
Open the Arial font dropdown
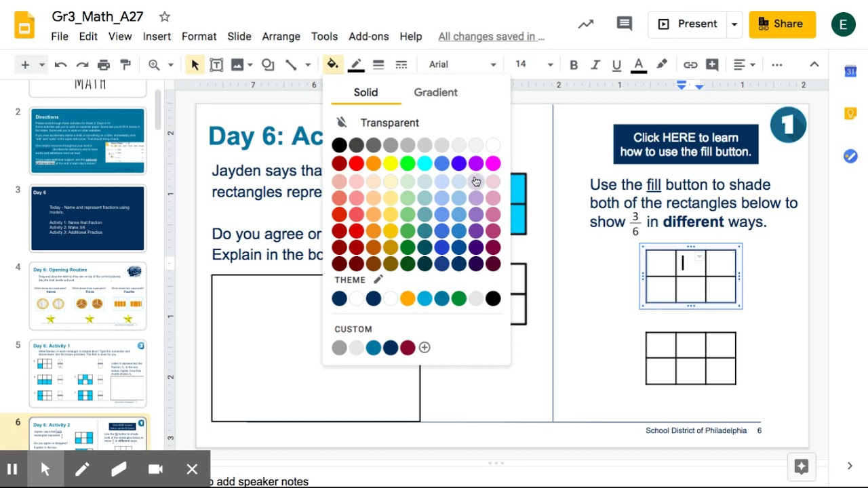462,64
